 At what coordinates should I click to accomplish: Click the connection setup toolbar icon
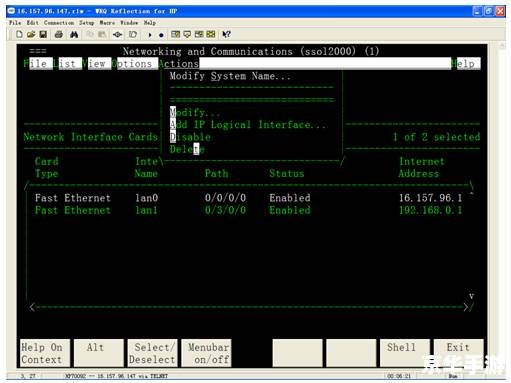117,34
